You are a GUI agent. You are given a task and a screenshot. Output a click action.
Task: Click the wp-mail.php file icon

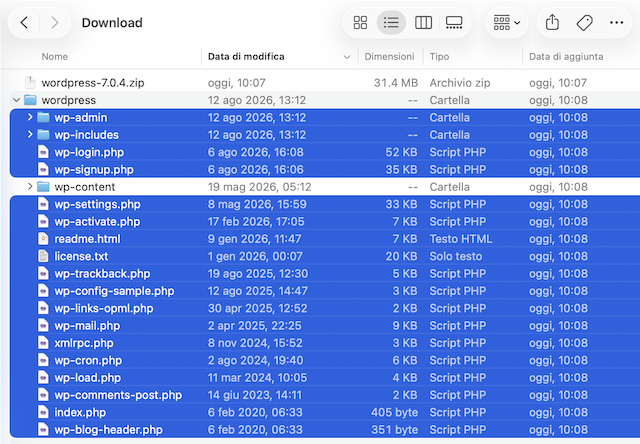coord(43,326)
